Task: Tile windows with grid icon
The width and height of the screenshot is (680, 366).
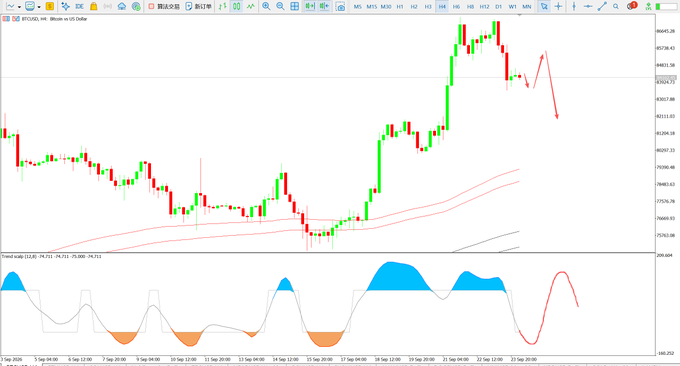Action: tap(294, 7)
